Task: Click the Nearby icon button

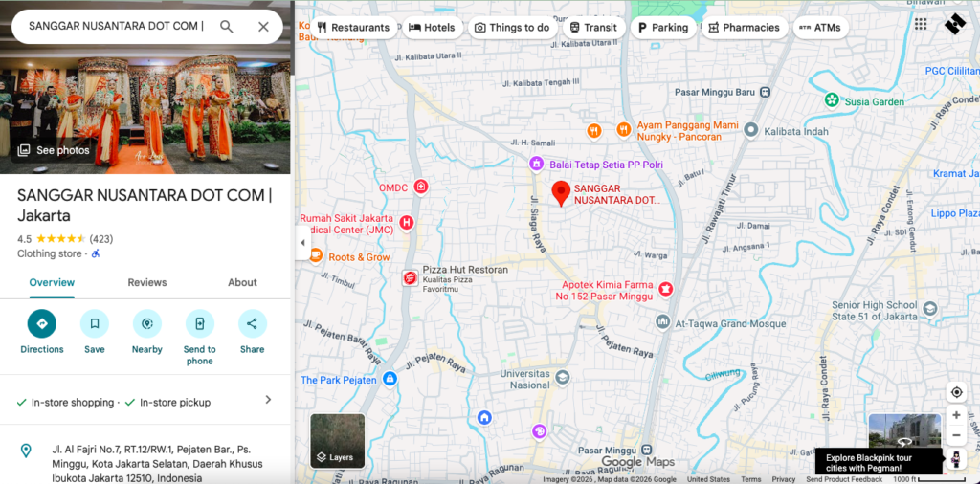Action: tap(147, 324)
